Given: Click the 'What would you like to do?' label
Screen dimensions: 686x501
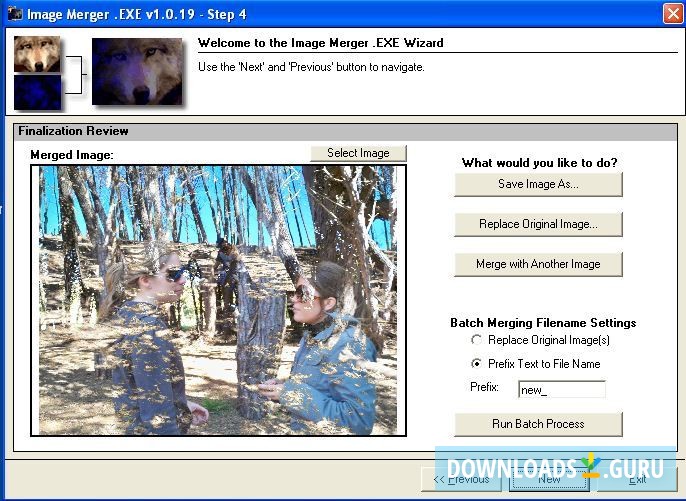Looking at the screenshot, I should click(x=539, y=163).
